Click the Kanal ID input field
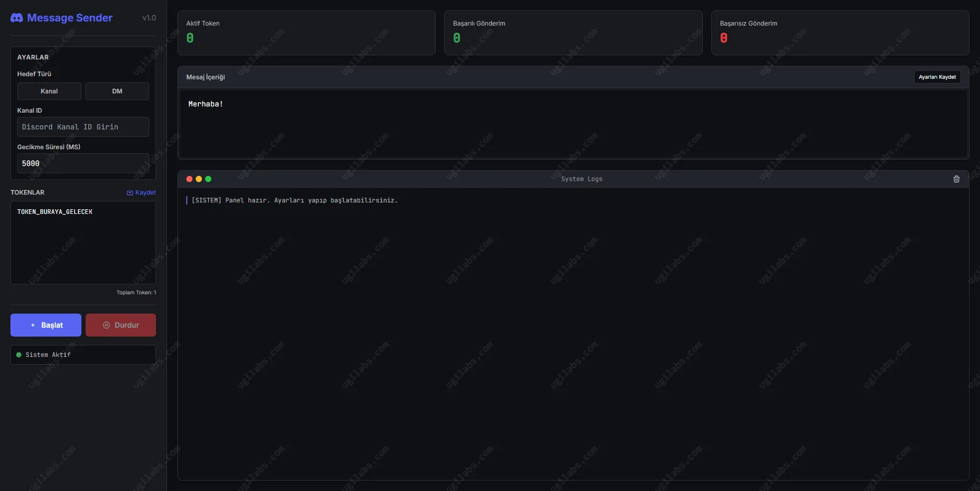 point(83,127)
